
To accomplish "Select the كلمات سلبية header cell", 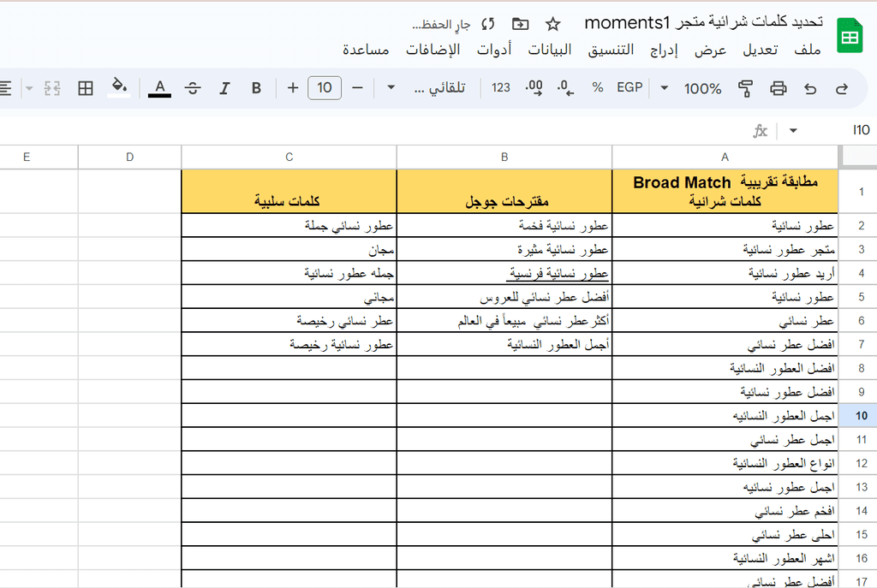I will click(x=289, y=191).
